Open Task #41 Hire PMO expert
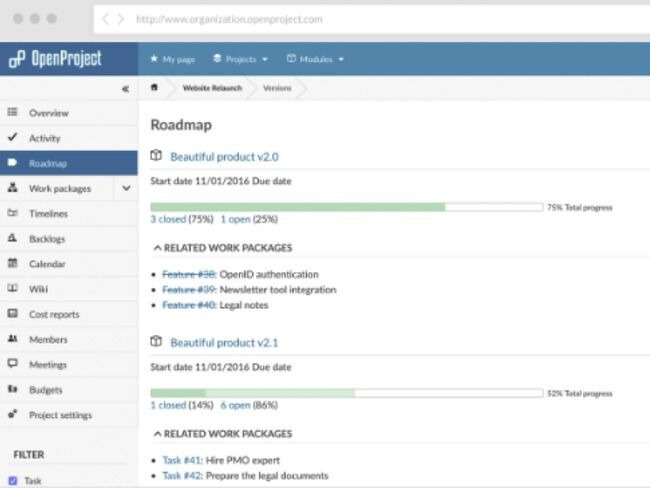 click(182, 460)
